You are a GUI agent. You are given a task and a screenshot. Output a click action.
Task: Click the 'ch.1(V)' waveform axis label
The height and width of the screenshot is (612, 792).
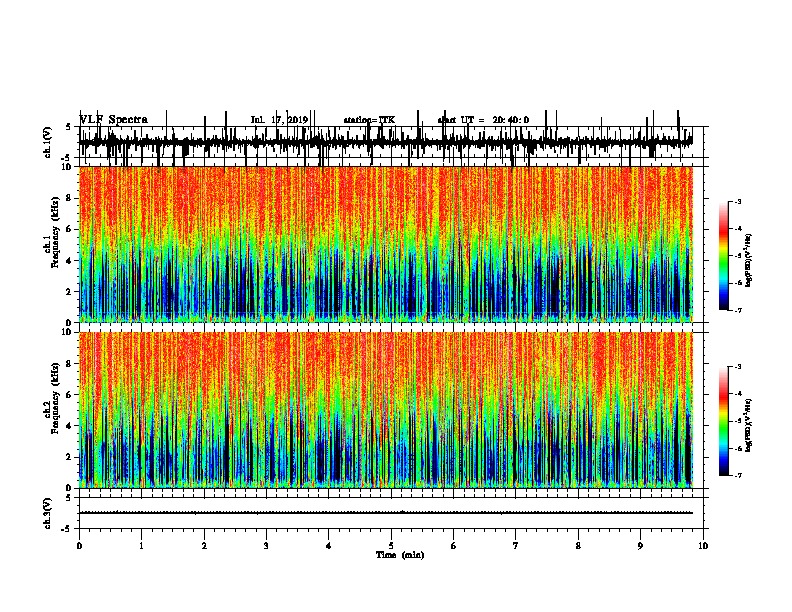[x=47, y=142]
